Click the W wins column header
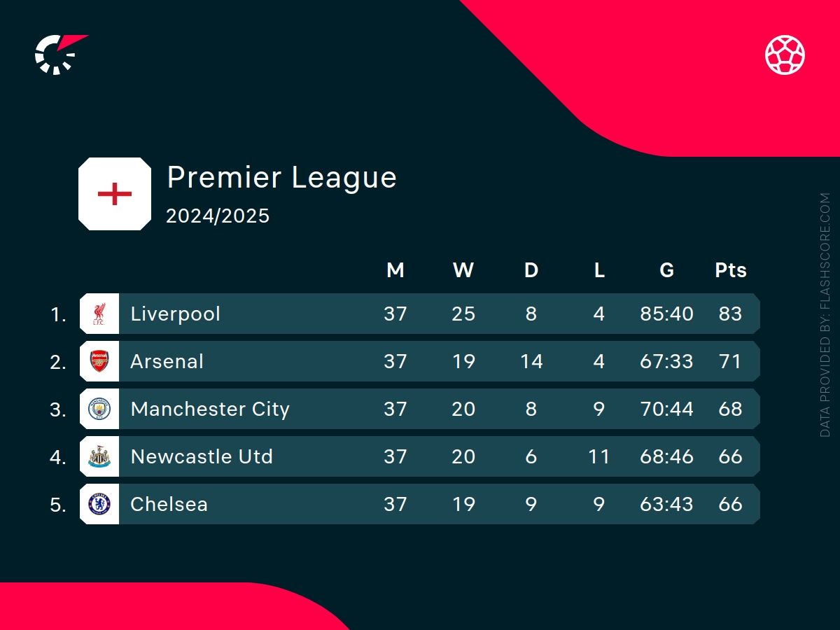Viewport: 840px width, 630px height. click(463, 270)
